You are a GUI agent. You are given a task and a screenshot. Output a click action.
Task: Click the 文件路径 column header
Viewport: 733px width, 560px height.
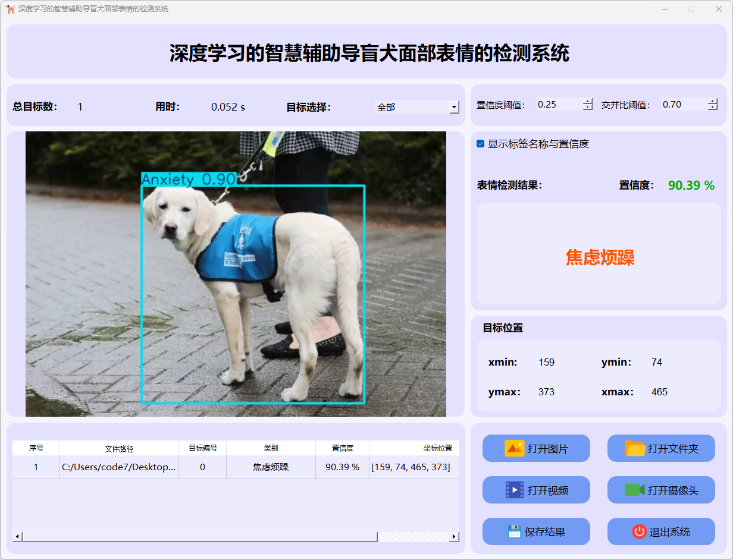tap(119, 448)
